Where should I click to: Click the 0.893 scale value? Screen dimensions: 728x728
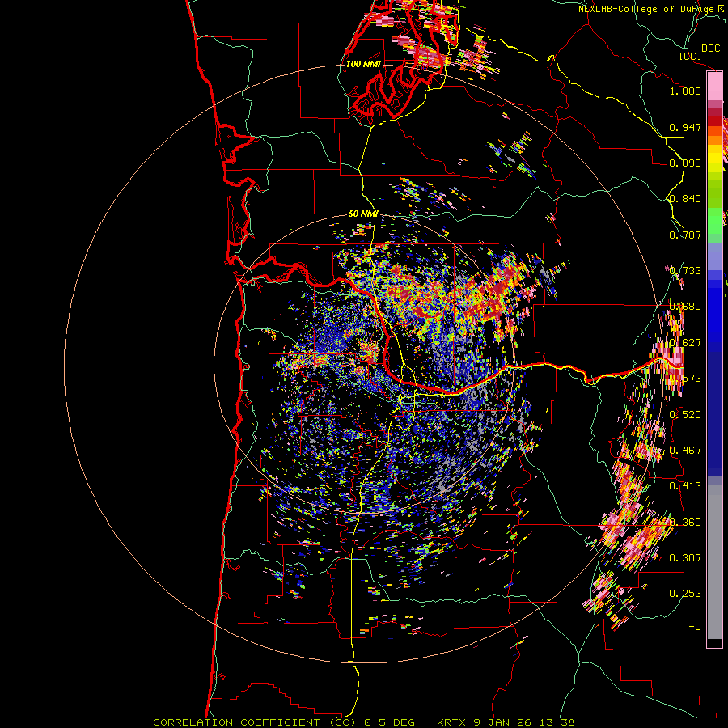(685, 163)
